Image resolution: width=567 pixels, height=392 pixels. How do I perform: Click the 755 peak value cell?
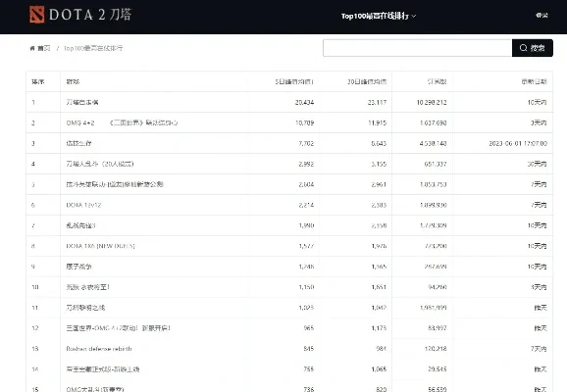coord(309,369)
